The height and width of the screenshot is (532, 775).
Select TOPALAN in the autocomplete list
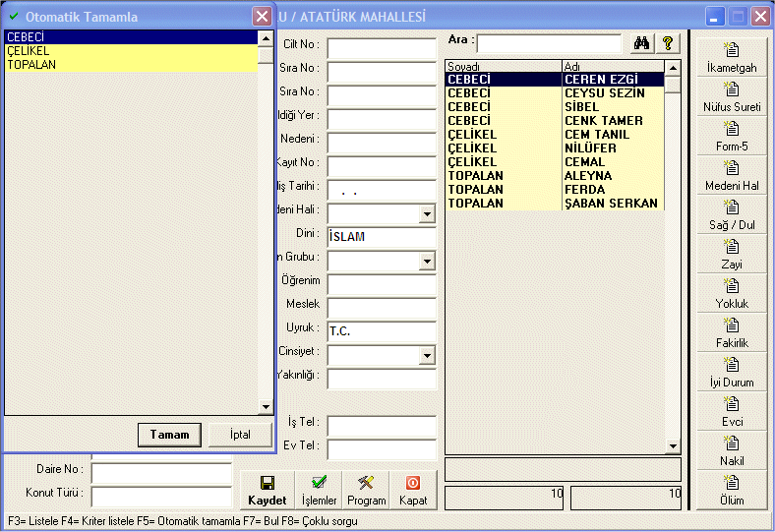pos(130,65)
